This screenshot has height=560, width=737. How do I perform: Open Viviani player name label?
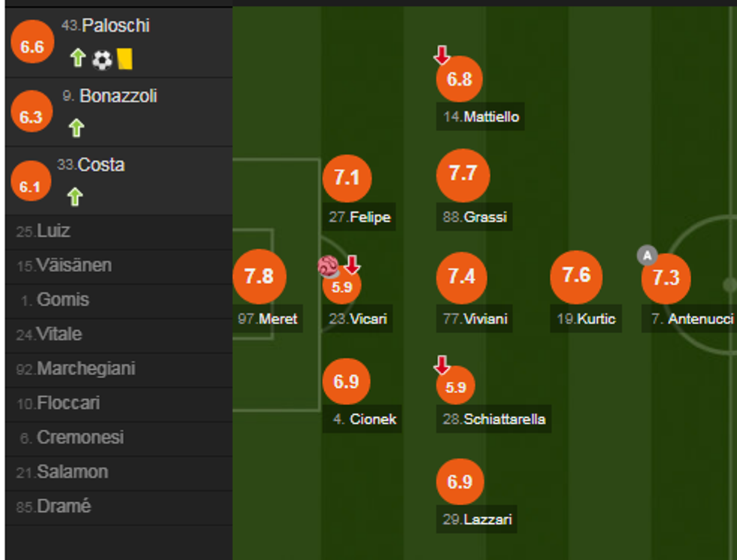tap(475, 319)
